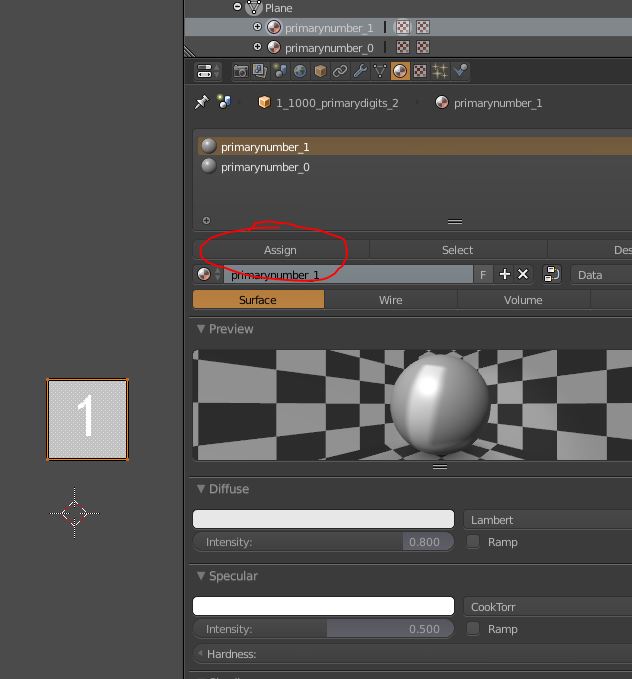Viewport: 632px width, 679px height.
Task: Open the Modifiers wrench tab
Action: pyautogui.click(x=360, y=71)
